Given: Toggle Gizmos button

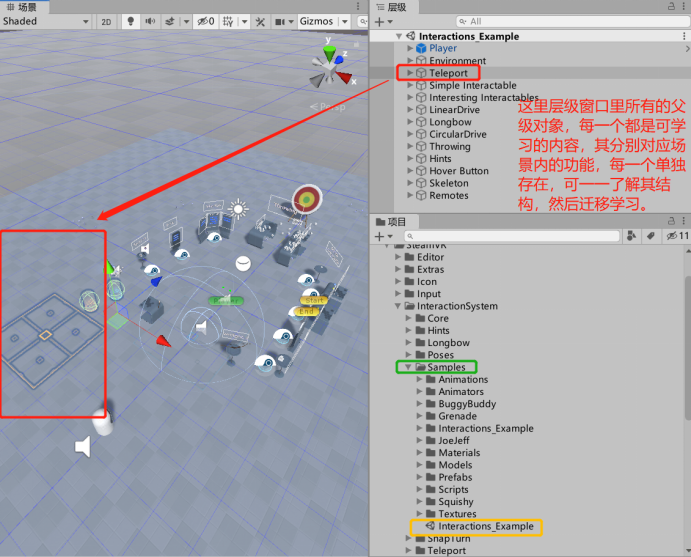Looking at the screenshot, I should coord(316,22).
